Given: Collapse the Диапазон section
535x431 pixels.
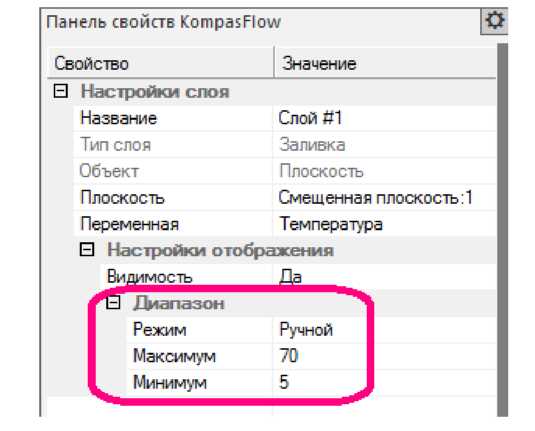Looking at the screenshot, I should coord(113,303).
